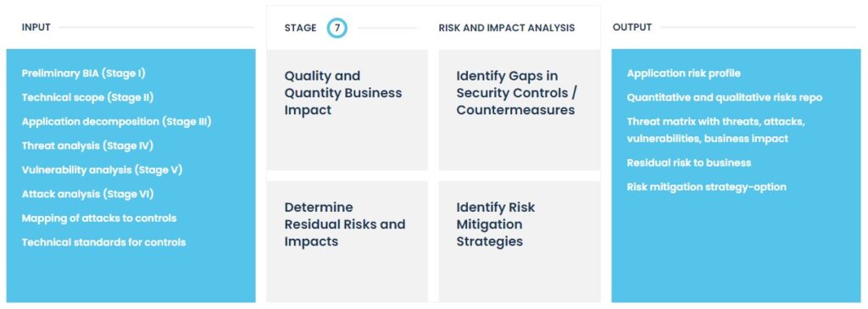Viewport: 868px width, 309px height.
Task: Click the circled stage number 7 icon
Action: tap(337, 28)
